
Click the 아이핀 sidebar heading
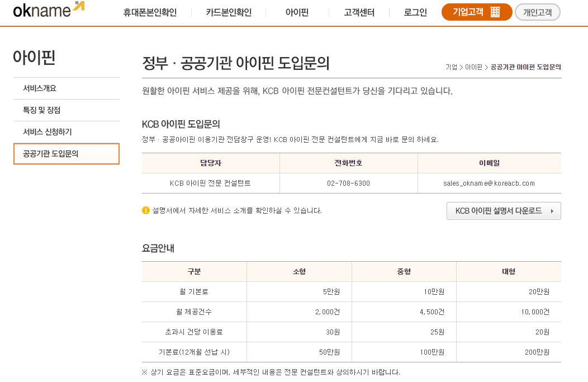(34, 58)
